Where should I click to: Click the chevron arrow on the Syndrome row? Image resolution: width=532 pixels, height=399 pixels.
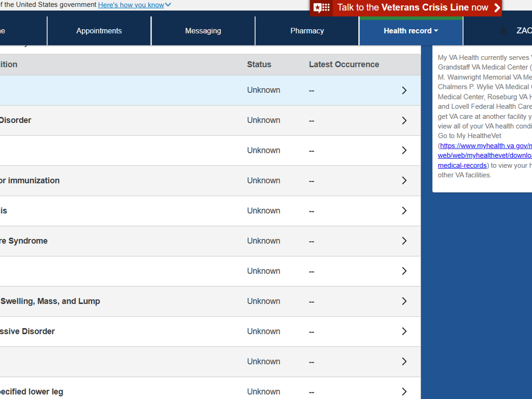pos(404,241)
